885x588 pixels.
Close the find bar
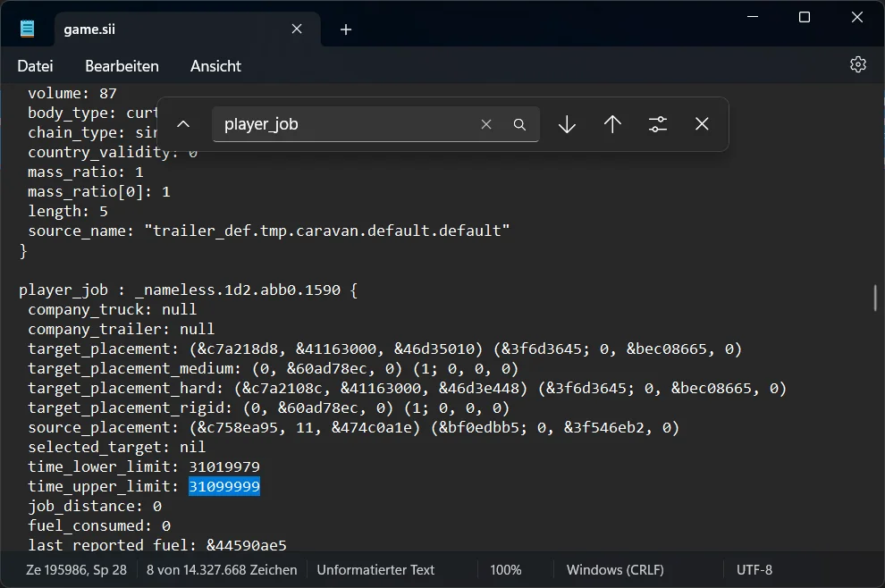(x=702, y=124)
